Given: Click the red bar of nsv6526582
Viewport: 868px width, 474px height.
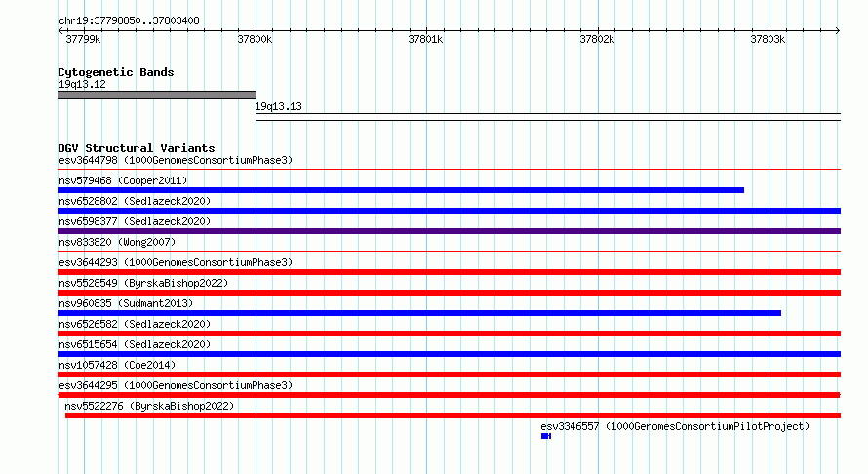Looking at the screenshot, I should pos(449,334).
